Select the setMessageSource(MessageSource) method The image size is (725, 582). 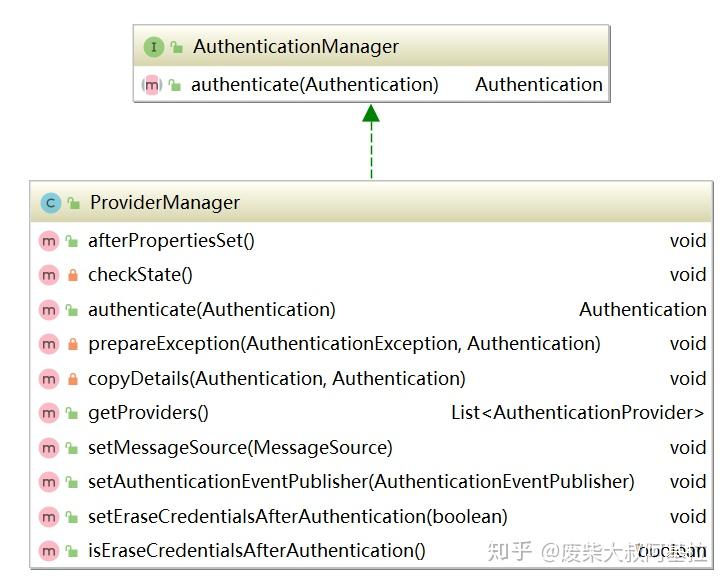[240, 448]
